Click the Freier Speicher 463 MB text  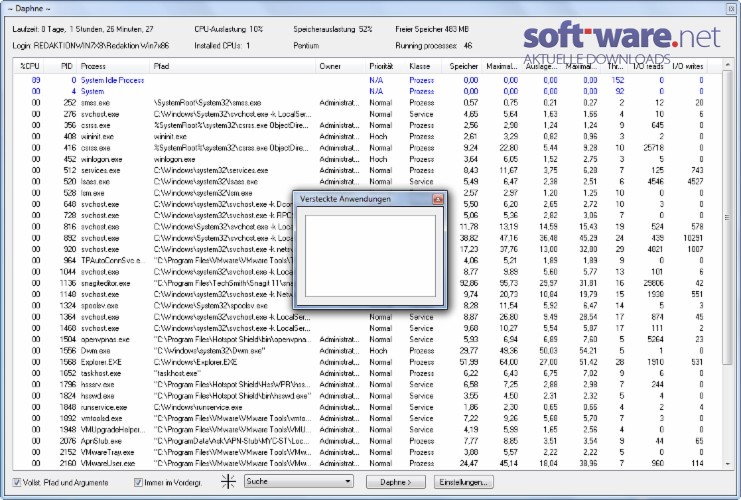[x=432, y=29]
